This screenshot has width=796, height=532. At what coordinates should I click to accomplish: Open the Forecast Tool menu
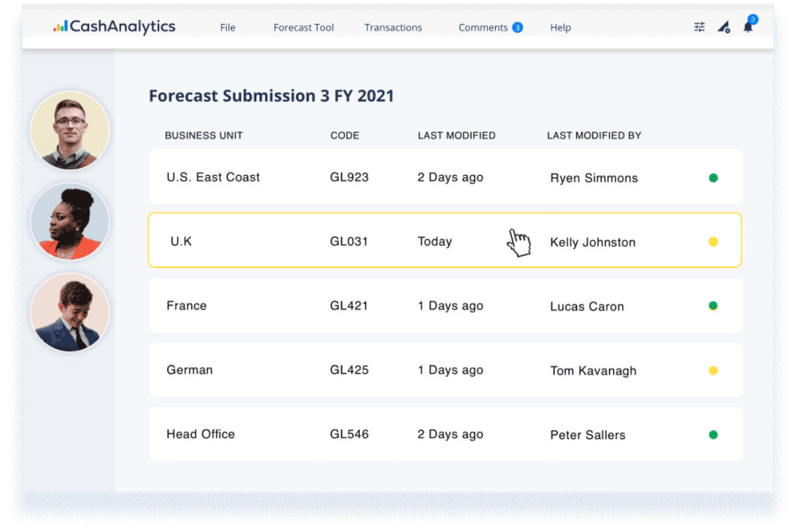point(303,27)
